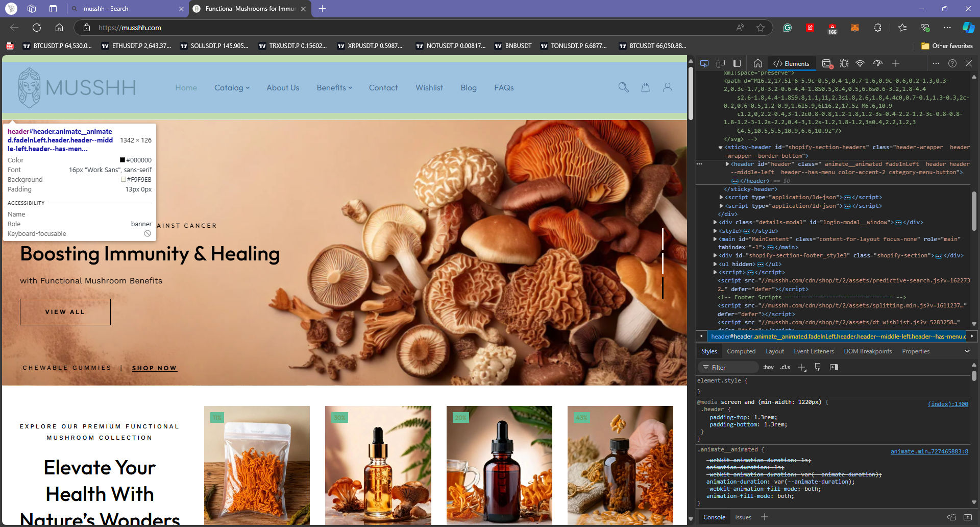Open the Event Listeners tab
The height and width of the screenshot is (527, 980).
[x=814, y=351]
